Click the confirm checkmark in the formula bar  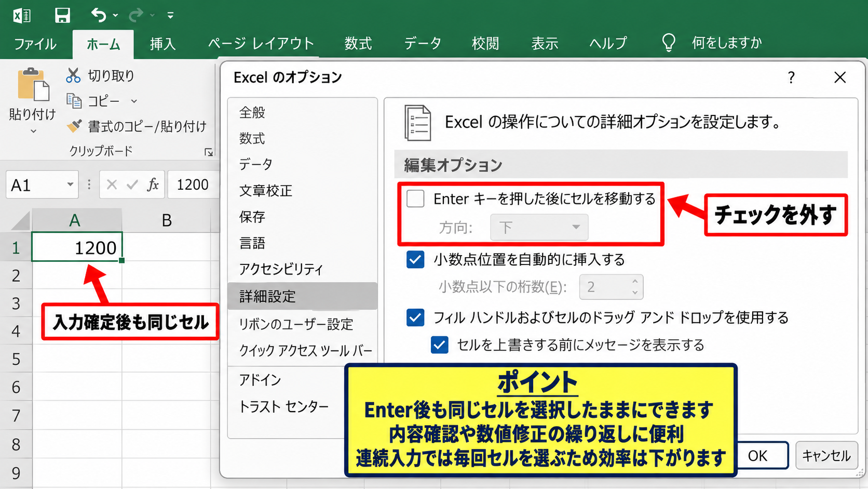[132, 184]
